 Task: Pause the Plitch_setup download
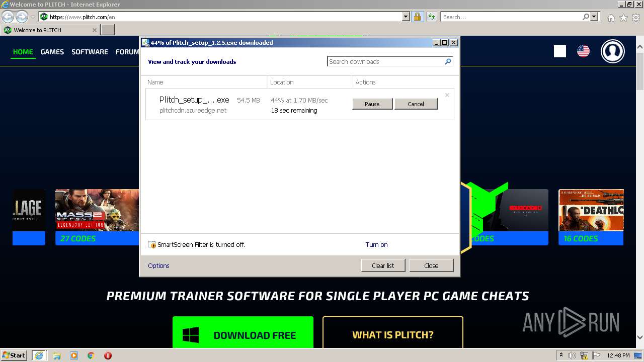click(372, 104)
